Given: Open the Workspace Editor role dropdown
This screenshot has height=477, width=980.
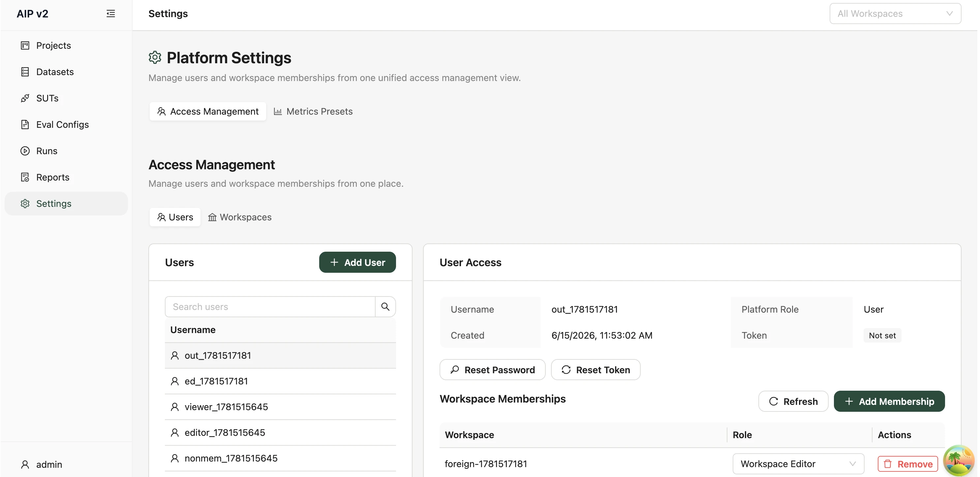Looking at the screenshot, I should coord(798,464).
